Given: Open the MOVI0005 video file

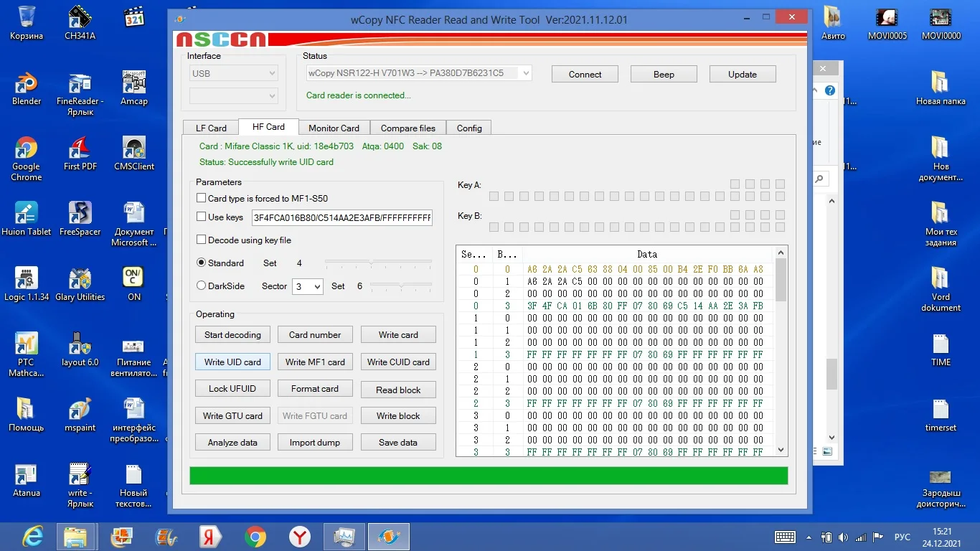Looking at the screenshot, I should tap(887, 22).
